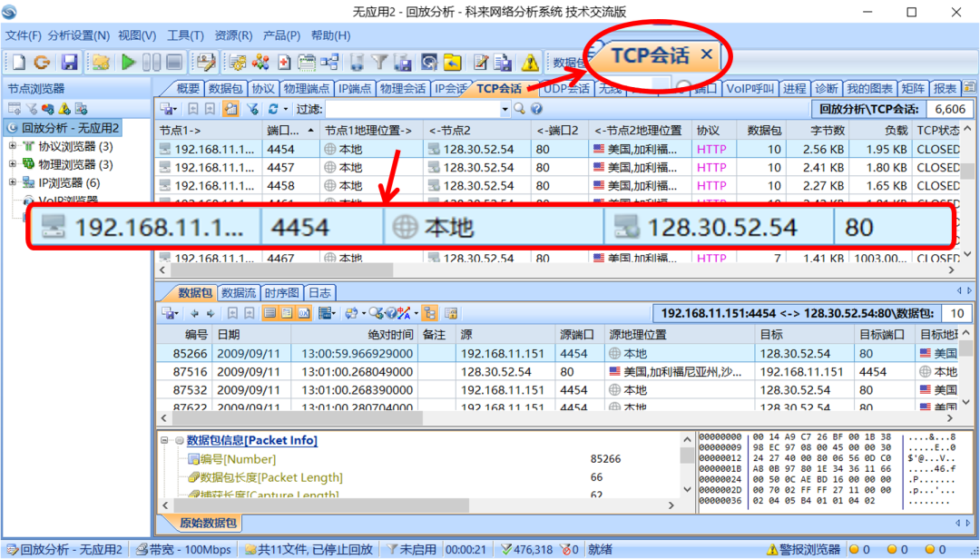The width and height of the screenshot is (980, 559).
Task: Click the Chinese character encoding icon
Action: [x=405, y=313]
